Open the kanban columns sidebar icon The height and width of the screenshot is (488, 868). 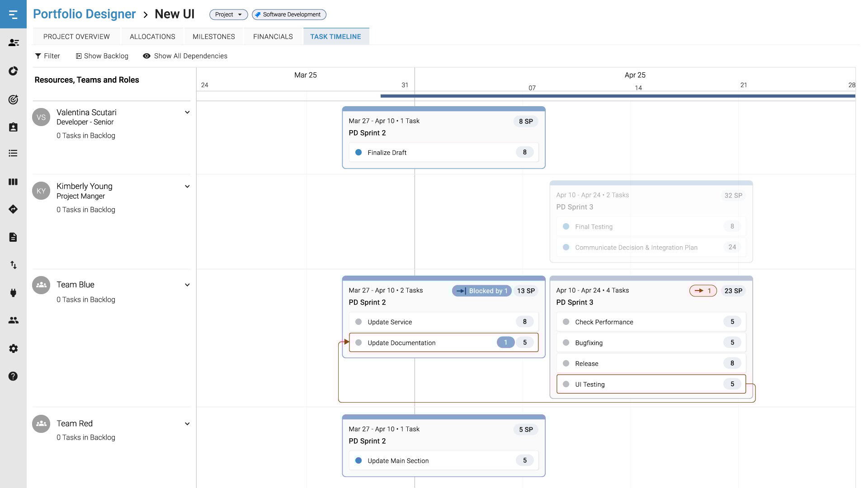[x=13, y=182]
